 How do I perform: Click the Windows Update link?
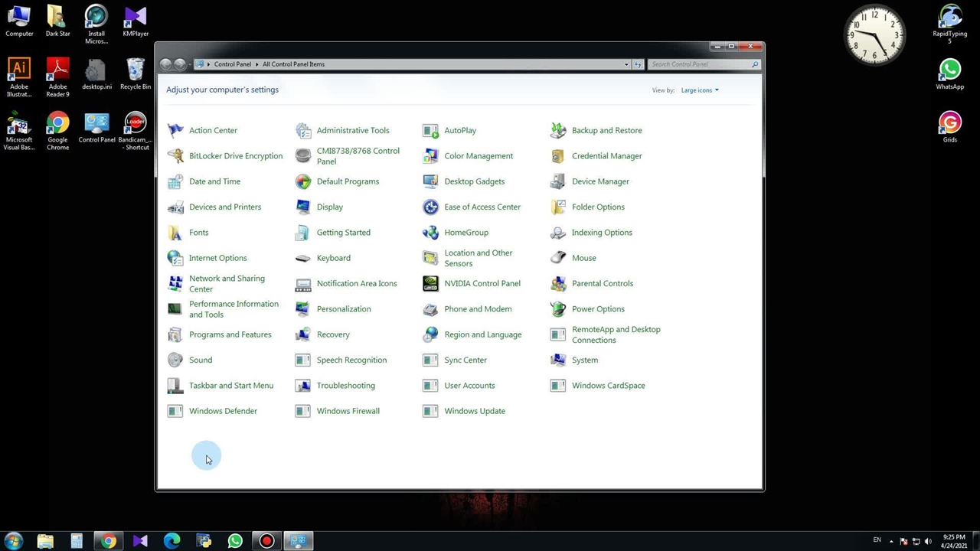tap(475, 411)
